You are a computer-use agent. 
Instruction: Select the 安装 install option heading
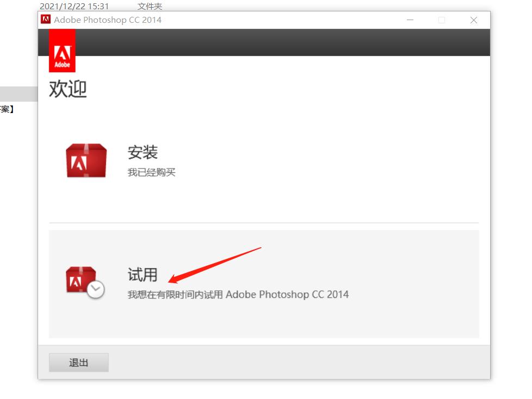143,152
